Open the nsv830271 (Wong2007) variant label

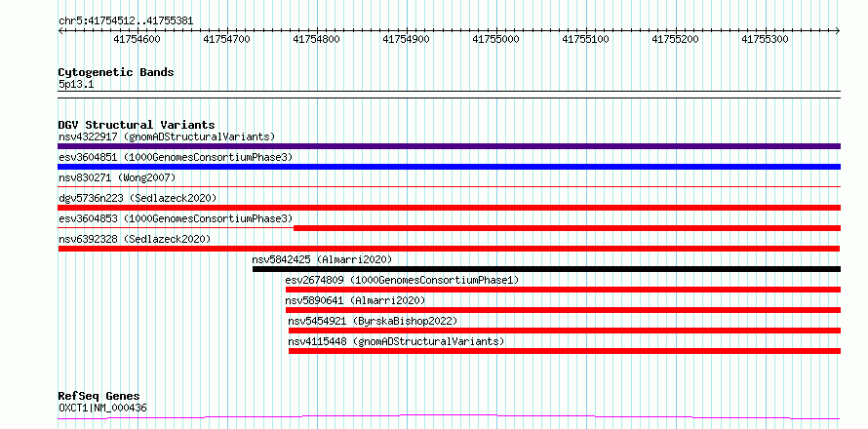point(117,177)
